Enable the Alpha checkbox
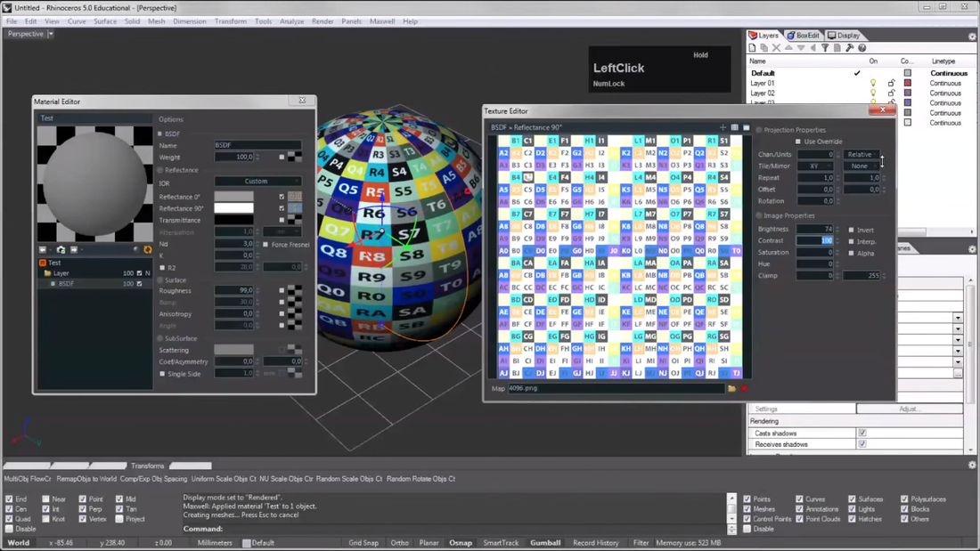This screenshot has height=551, width=980. pos(851,253)
